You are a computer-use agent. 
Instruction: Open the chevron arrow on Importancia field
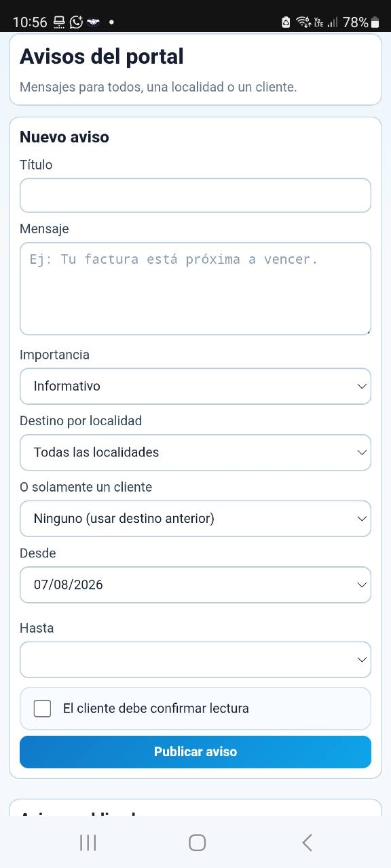pyautogui.click(x=361, y=386)
